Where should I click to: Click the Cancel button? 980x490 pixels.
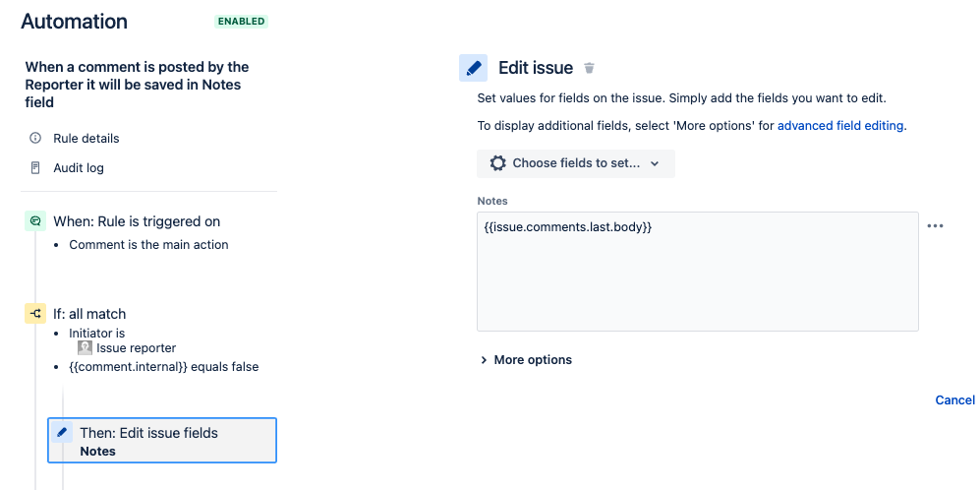tap(954, 399)
